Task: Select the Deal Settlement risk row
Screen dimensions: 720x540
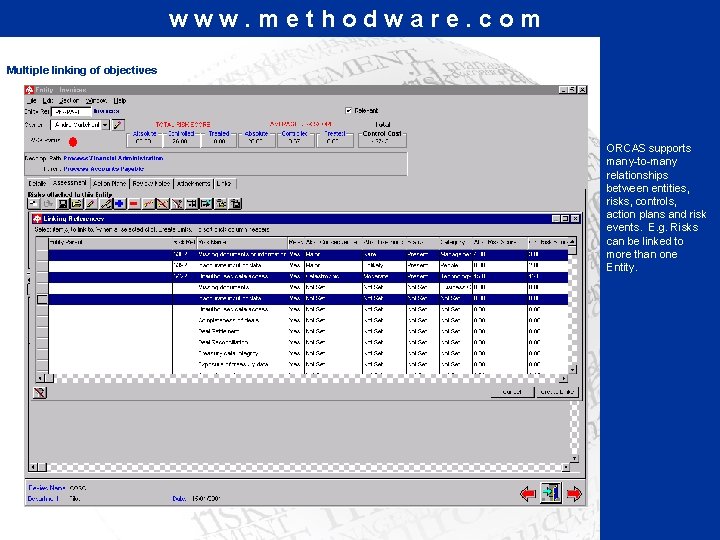Action: pyautogui.click(x=308, y=332)
